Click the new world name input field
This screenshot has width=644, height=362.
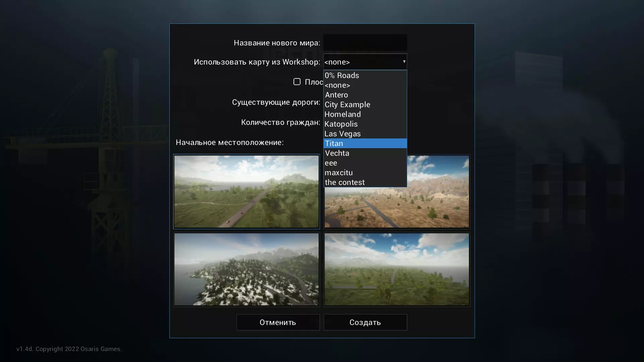[x=365, y=43]
